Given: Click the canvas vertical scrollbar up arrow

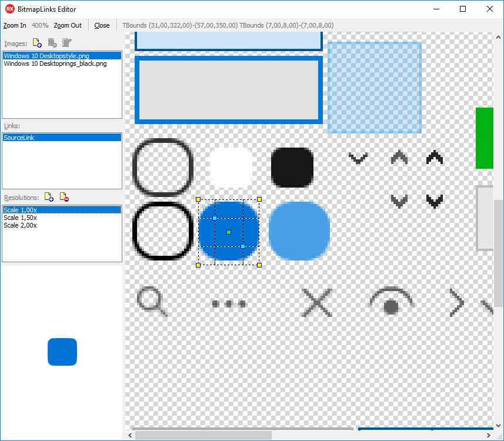Looking at the screenshot, I should [499, 37].
